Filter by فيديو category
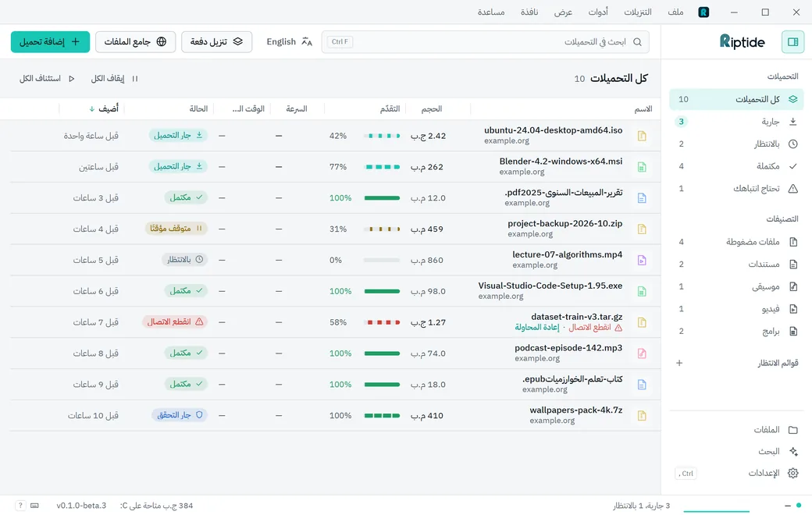Image resolution: width=812 pixels, height=515 pixels. tap(735, 308)
